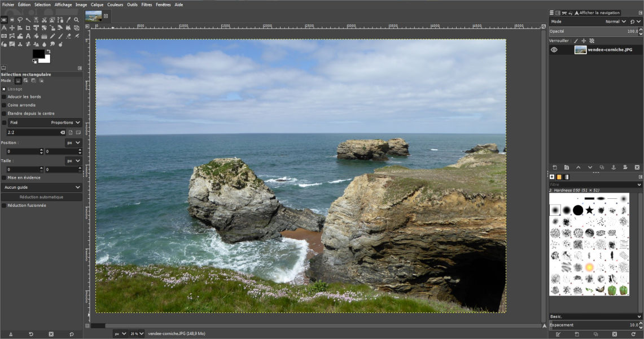Toggle visibility of vendee-corniche.JPG layer
The height and width of the screenshot is (339, 644).
[554, 50]
